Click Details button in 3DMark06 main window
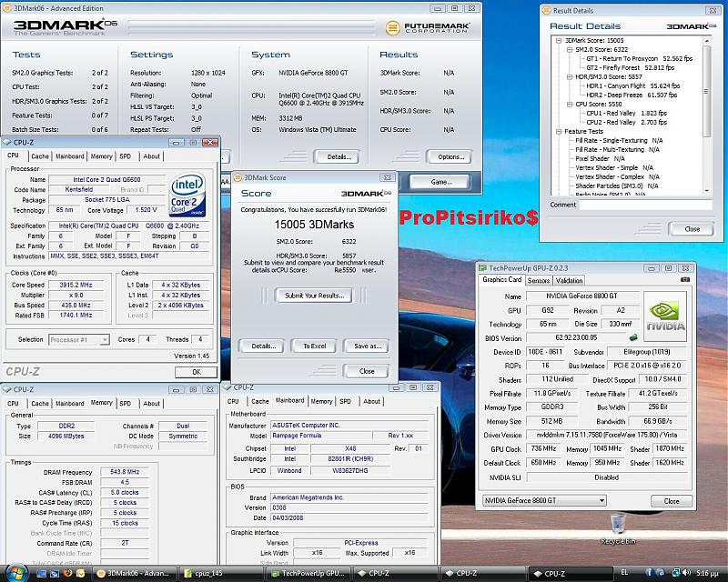 339,157
